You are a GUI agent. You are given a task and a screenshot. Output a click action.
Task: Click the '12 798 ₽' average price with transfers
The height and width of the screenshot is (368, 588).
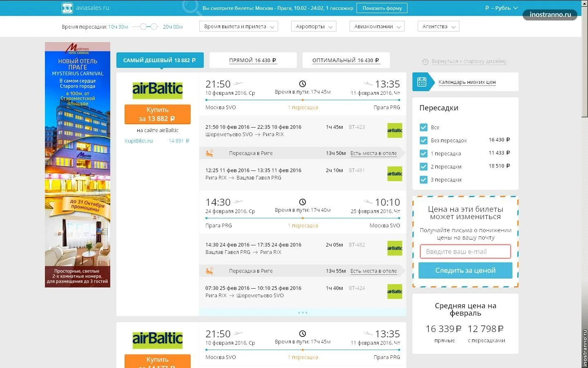(486, 329)
